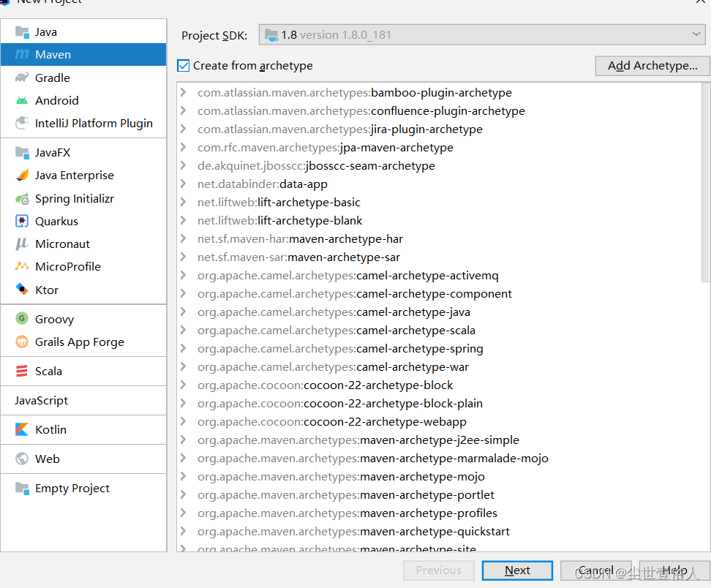The height and width of the screenshot is (588, 711).
Task: Select maven-archetype-har entry
Action: pyautogui.click(x=300, y=238)
